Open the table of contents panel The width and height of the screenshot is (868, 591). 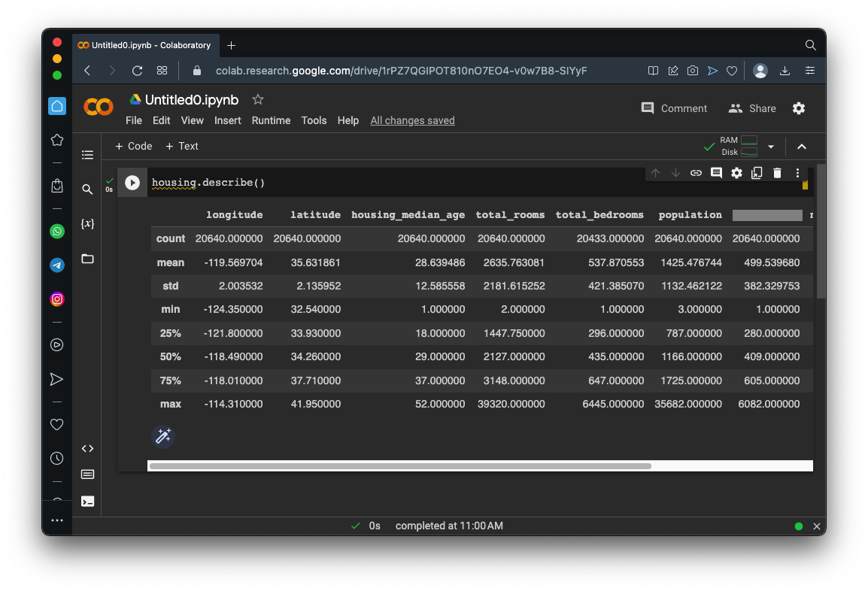[x=87, y=155]
